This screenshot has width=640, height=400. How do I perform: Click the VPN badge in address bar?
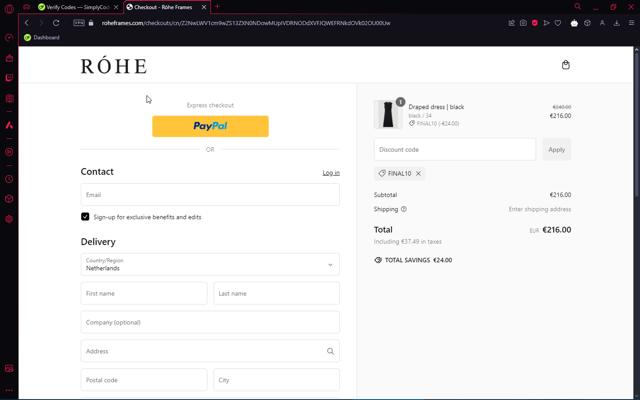click(x=79, y=23)
